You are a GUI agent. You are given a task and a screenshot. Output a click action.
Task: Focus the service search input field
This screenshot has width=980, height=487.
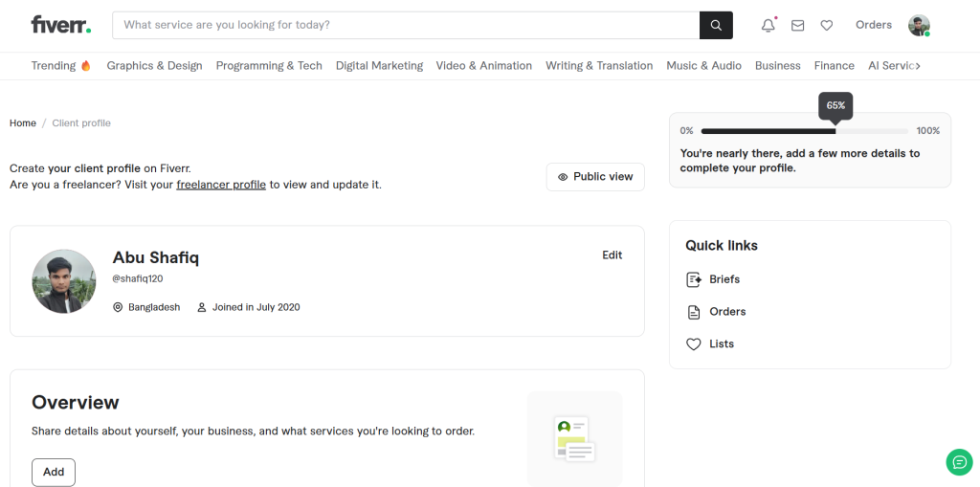[x=406, y=25]
